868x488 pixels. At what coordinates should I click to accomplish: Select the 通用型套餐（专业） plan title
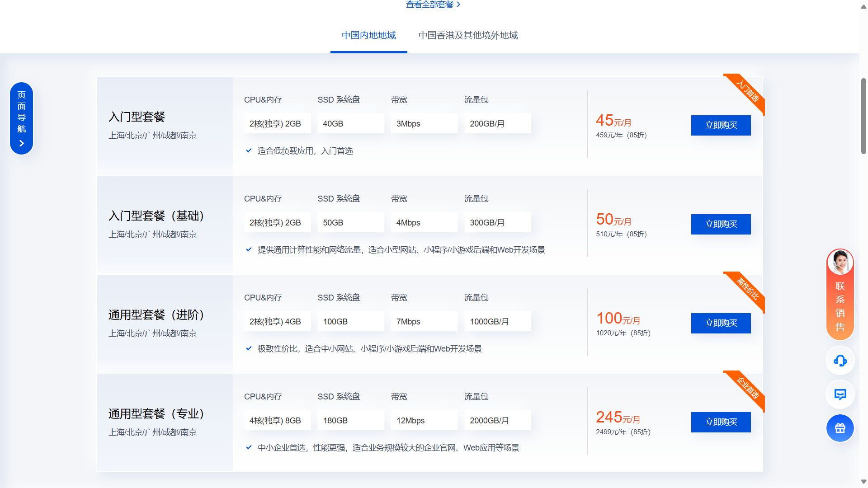coord(156,413)
